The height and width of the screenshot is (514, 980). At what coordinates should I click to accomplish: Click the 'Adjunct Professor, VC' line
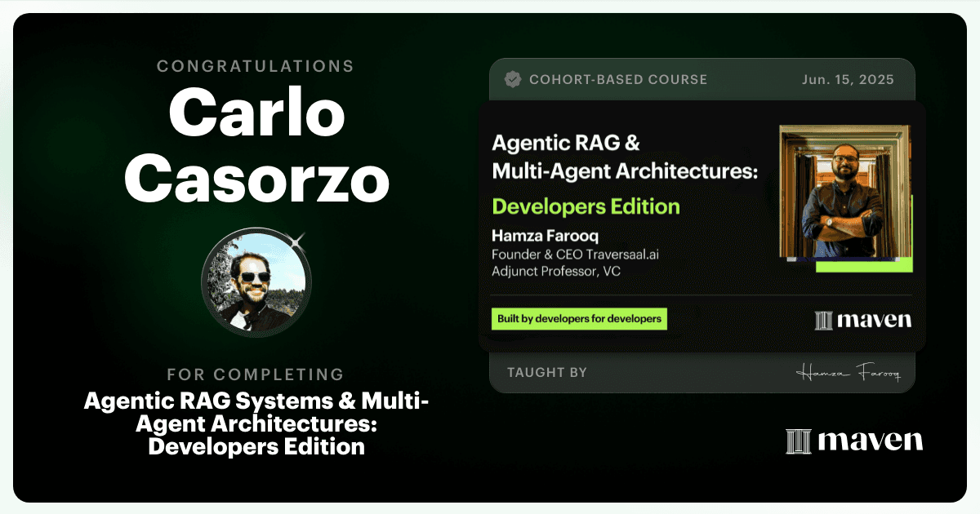click(555, 271)
